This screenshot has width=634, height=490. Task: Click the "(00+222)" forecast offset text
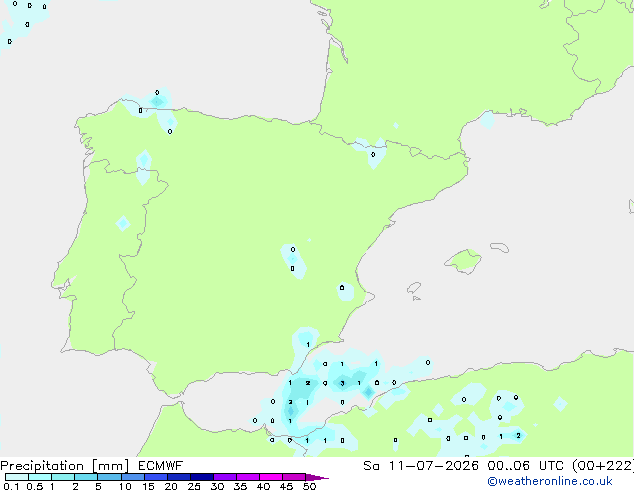pos(603,466)
